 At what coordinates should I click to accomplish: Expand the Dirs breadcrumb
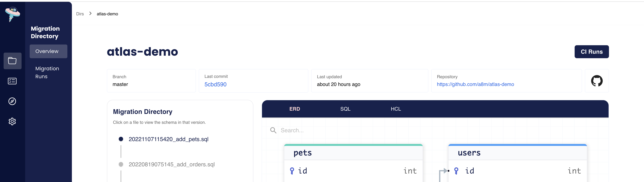(x=80, y=14)
